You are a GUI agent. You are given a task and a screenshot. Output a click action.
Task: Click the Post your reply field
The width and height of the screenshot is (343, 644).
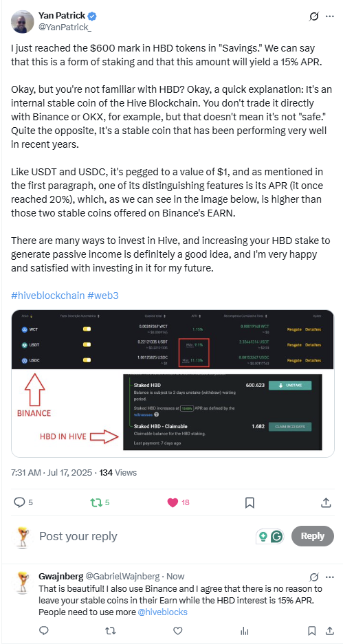(144, 536)
